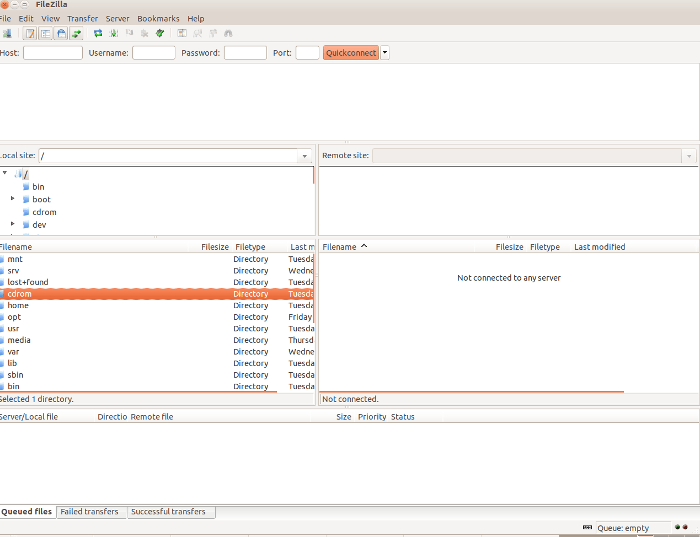The height and width of the screenshot is (537, 700).
Task: Click the Quickconnect button
Action: tap(351, 53)
